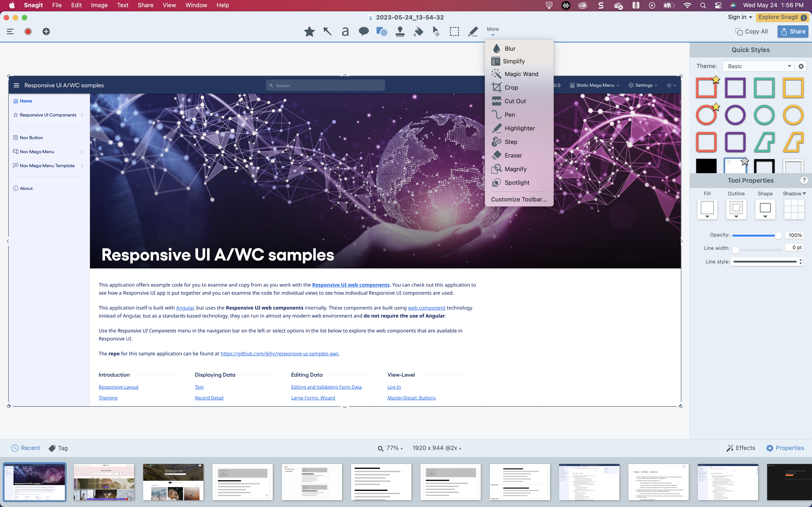This screenshot has height=507, width=812.
Task: Toggle the Recent tray view
Action: (x=26, y=448)
